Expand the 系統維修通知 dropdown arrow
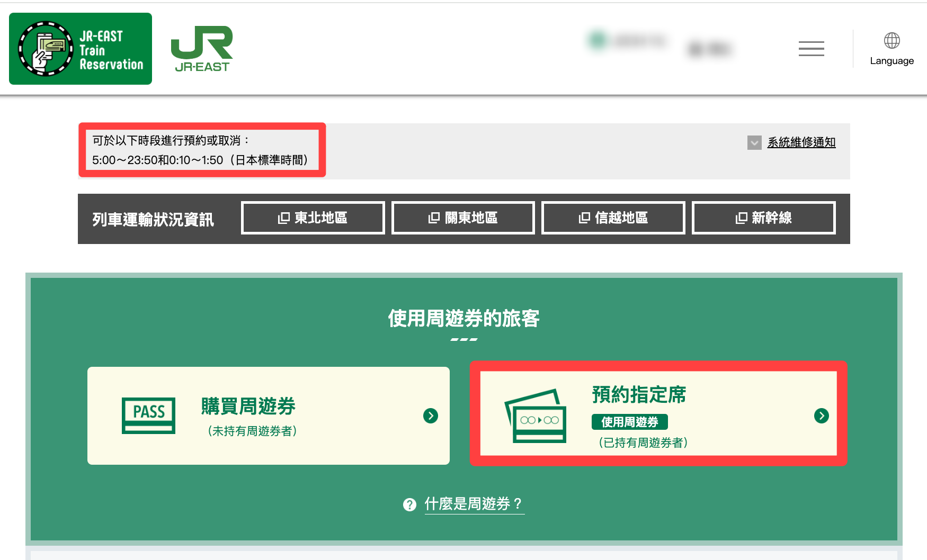Screen dimensions: 927x560 754,142
